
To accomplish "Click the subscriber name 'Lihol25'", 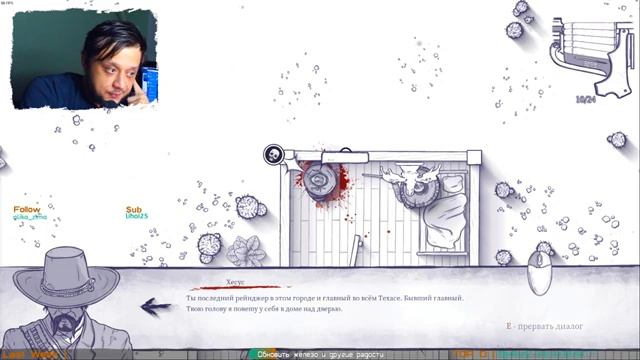I will click(x=137, y=216).
